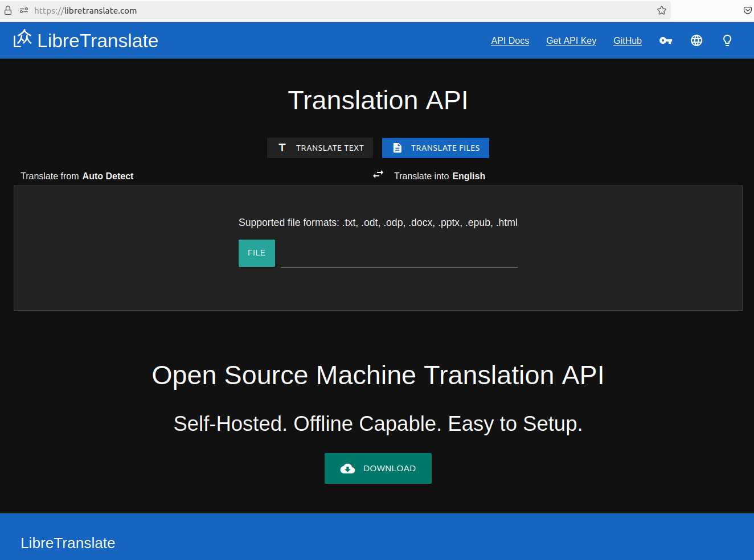Visit the GitHub link
The height and width of the screenshot is (560, 754).
627,40
